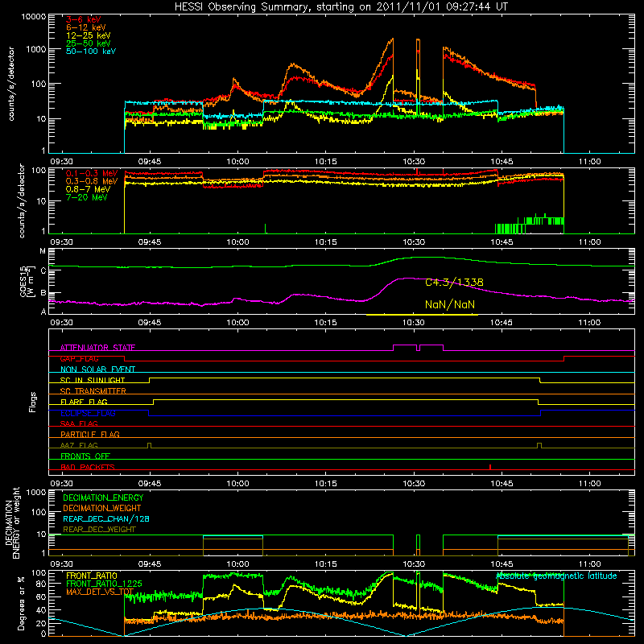Viewport: 644px width, 644px height.
Task: Select the PARTICLE_FLAG label
Action: [x=90, y=434]
